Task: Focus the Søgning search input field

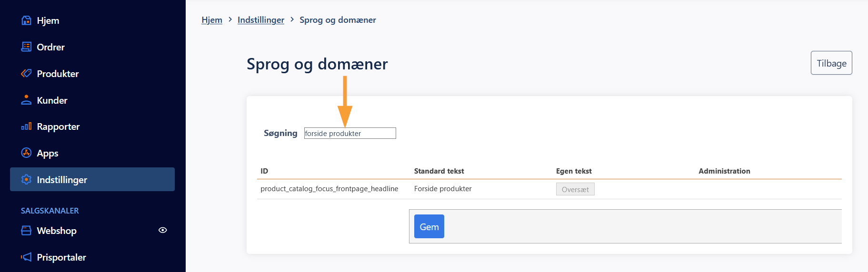Action: pos(350,133)
